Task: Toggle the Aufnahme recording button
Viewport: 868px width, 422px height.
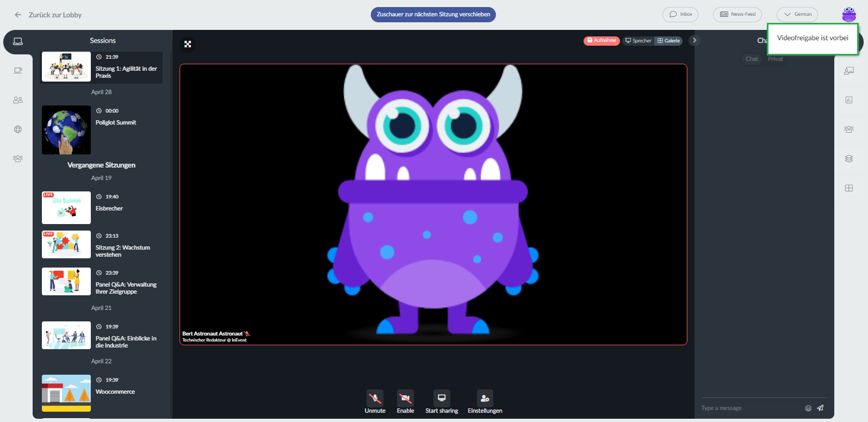Action: tap(602, 41)
